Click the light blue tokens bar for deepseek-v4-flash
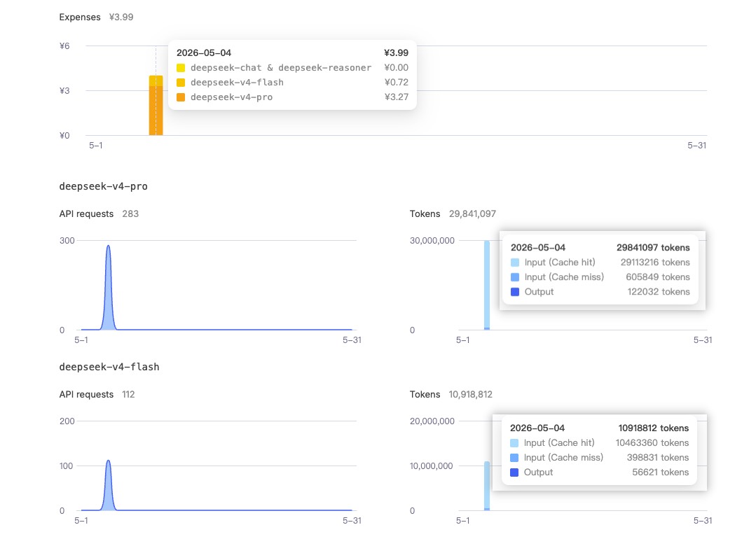 pos(487,484)
